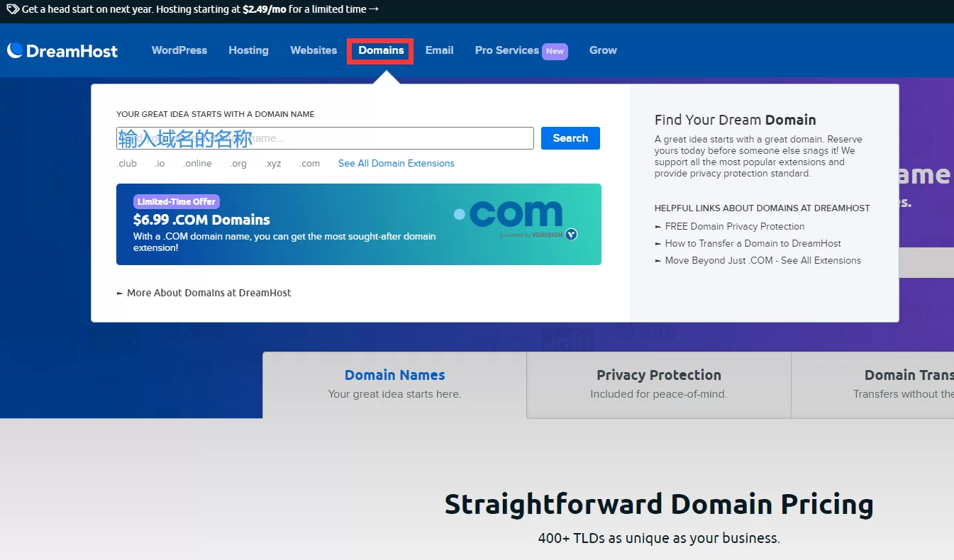Open More About Domains at DreamHost
The width and height of the screenshot is (954, 560).
[209, 293]
